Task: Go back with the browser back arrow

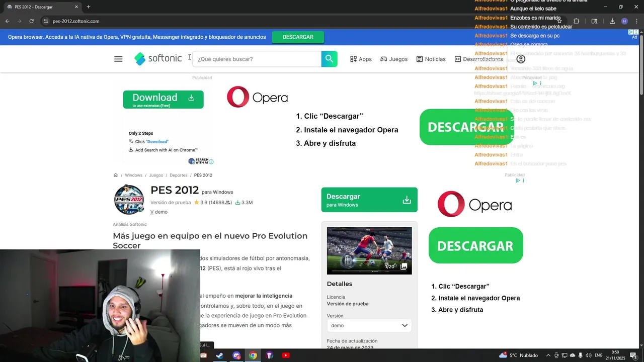Action: click(7, 21)
